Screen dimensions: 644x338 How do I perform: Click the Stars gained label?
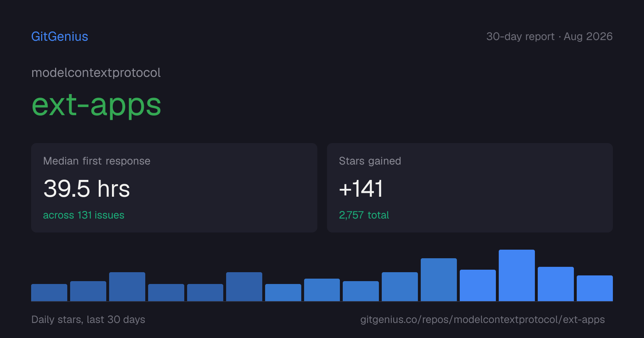(370, 161)
